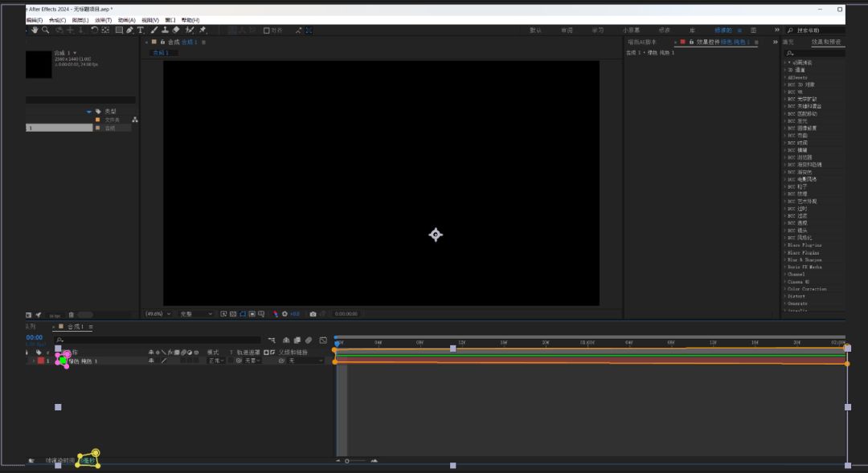The image size is (868, 473).
Task: Select the Horizontal Type tool
Action: (x=141, y=31)
